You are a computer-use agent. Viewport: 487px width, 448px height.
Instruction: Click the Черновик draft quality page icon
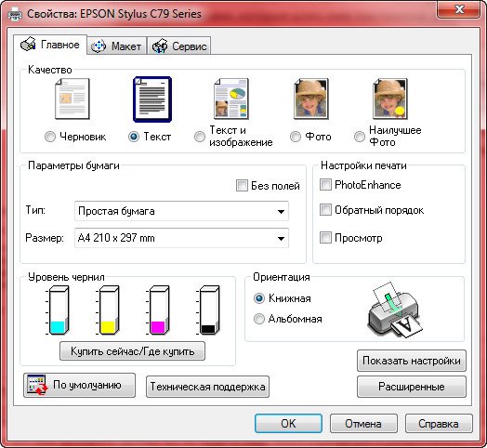point(72,99)
